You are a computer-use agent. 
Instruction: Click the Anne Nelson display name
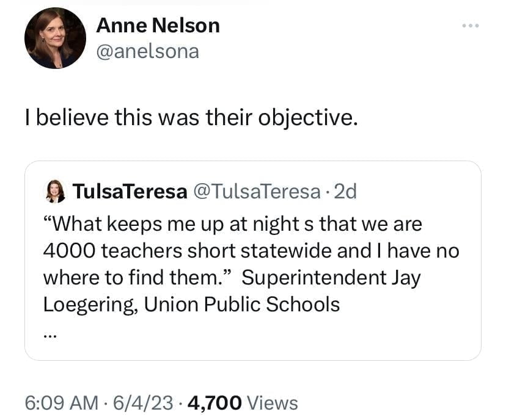click(158, 26)
